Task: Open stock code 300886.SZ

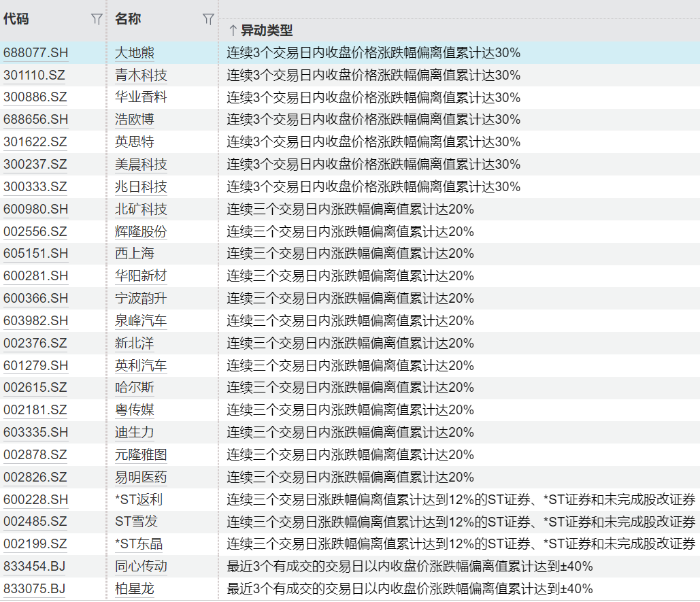Action: coord(35,97)
